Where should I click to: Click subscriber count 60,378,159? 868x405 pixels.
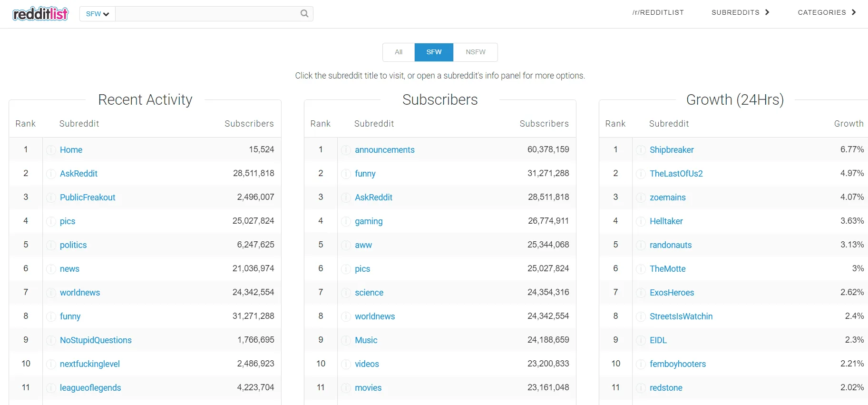coord(548,149)
